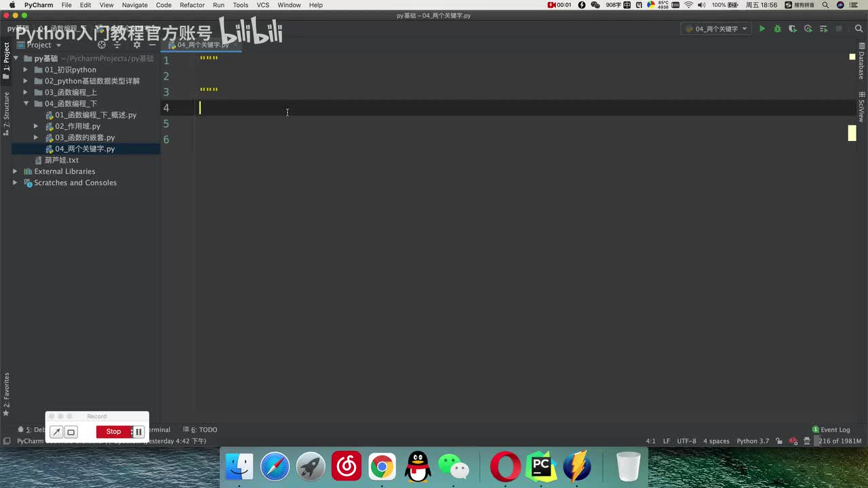The width and height of the screenshot is (868, 488).
Task: Click the profile run clock icon
Action: tap(808, 28)
